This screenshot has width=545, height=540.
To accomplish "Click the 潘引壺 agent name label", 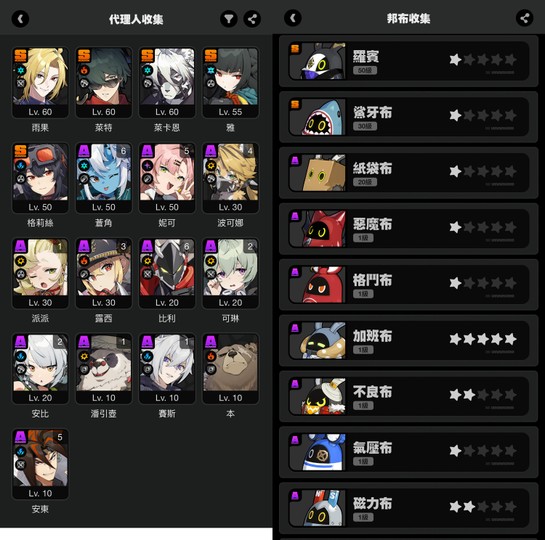I will 104,414.
